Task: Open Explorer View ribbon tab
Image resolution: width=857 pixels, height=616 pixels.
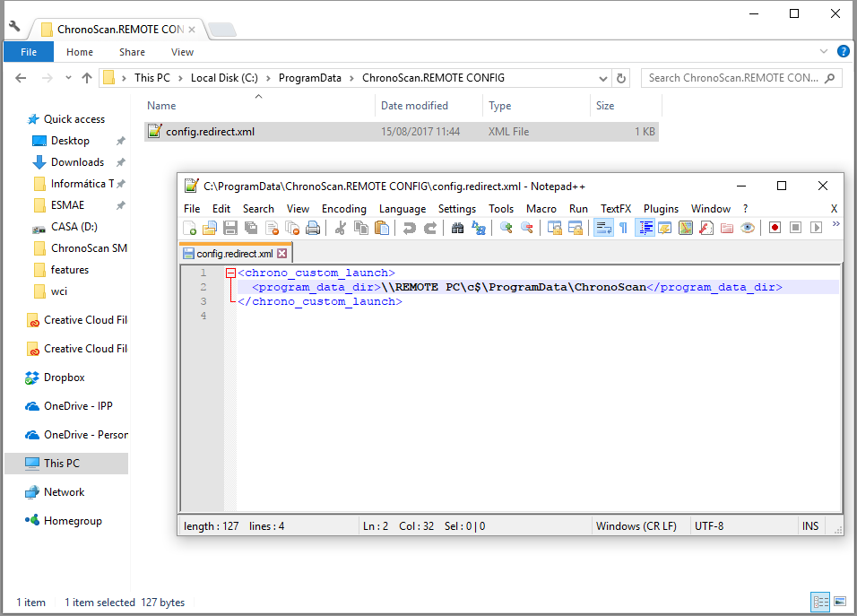Action: [182, 52]
